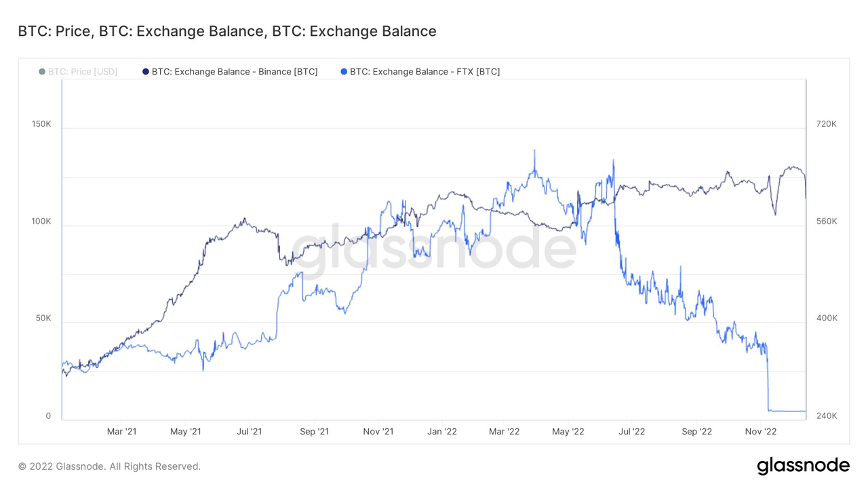Image resolution: width=868 pixels, height=488 pixels.
Task: Click the glassnode logo at the bottom right
Action: click(803, 466)
